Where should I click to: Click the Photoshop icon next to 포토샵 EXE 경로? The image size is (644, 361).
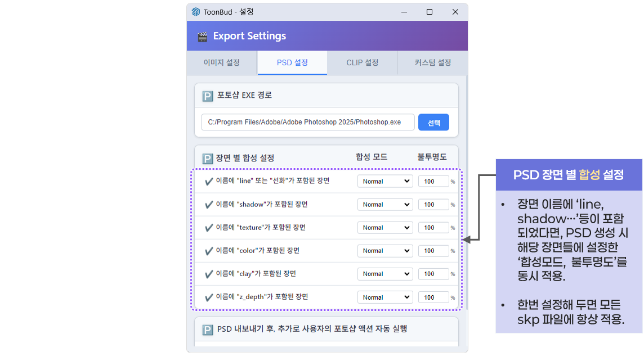[x=207, y=96]
